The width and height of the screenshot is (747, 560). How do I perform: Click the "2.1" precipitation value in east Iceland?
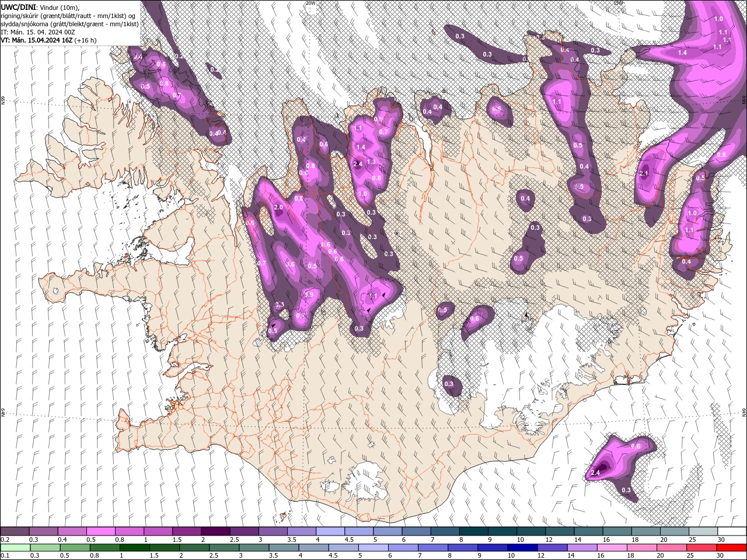click(x=644, y=173)
